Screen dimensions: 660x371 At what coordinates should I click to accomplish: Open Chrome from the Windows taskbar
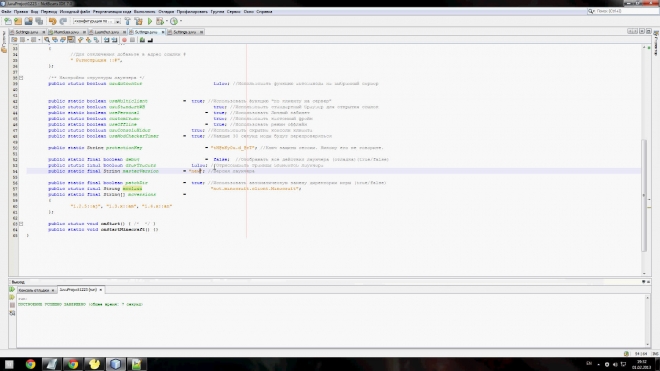coord(30,364)
